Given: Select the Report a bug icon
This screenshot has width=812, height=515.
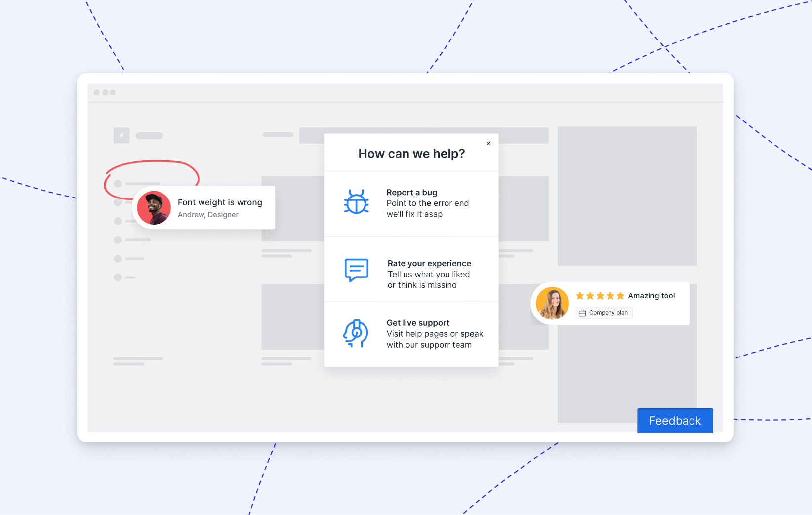Looking at the screenshot, I should [x=357, y=202].
